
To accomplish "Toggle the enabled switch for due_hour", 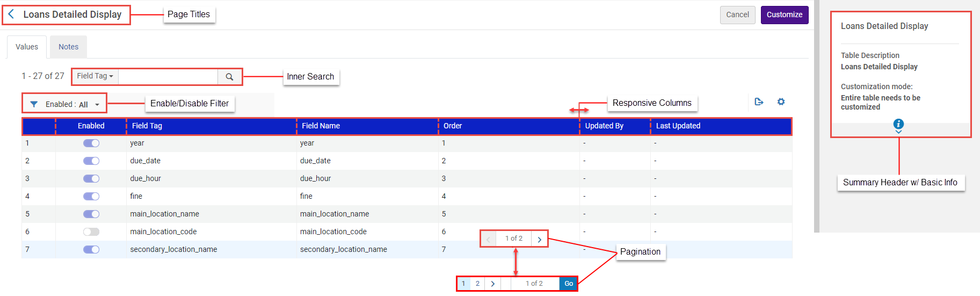I will [x=91, y=178].
